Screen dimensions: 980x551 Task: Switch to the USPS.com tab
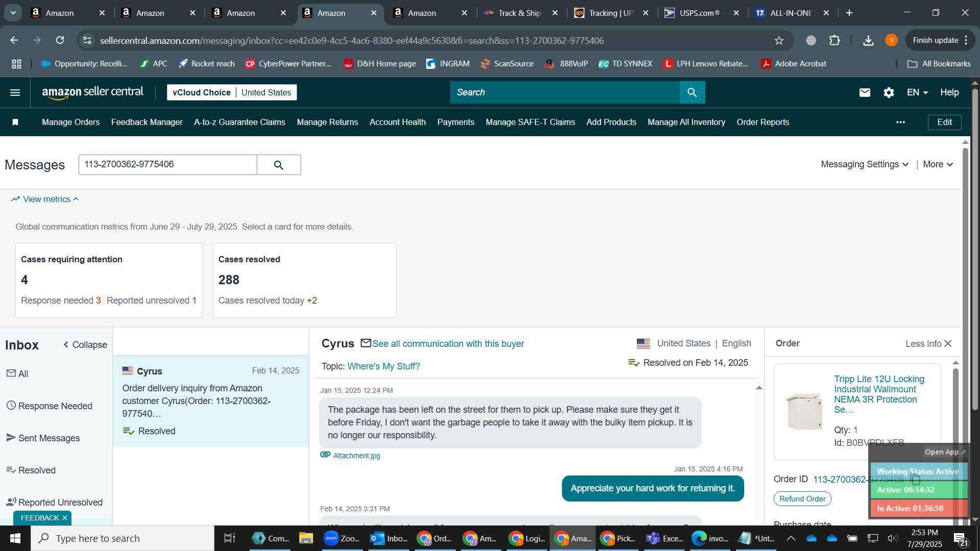pos(699,13)
